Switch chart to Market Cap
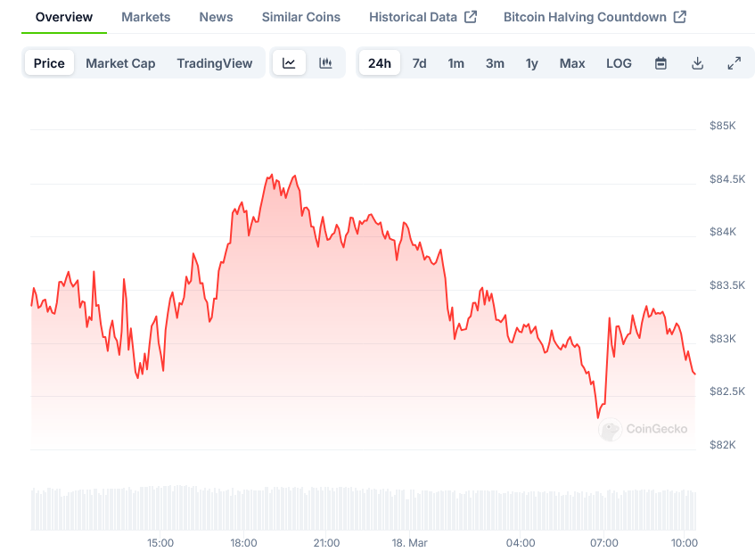The image size is (755, 560). [x=120, y=63]
